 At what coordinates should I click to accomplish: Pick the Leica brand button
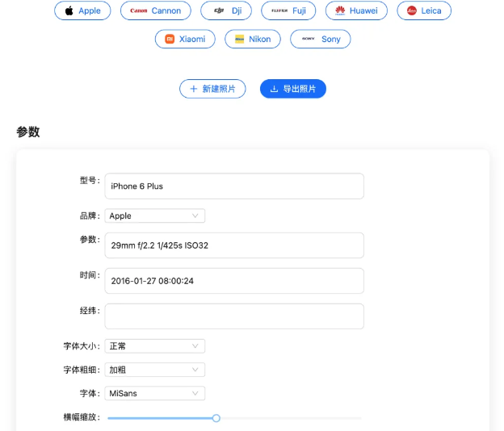click(424, 10)
